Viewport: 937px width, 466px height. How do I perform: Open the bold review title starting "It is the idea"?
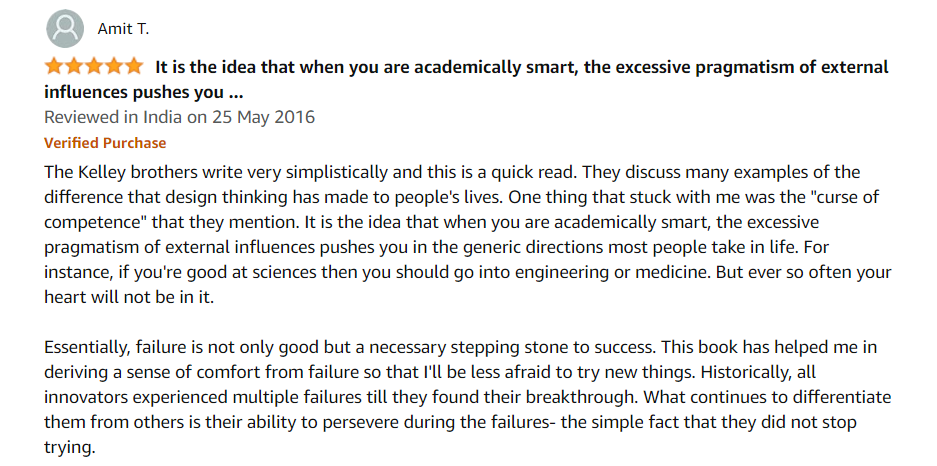click(x=522, y=67)
